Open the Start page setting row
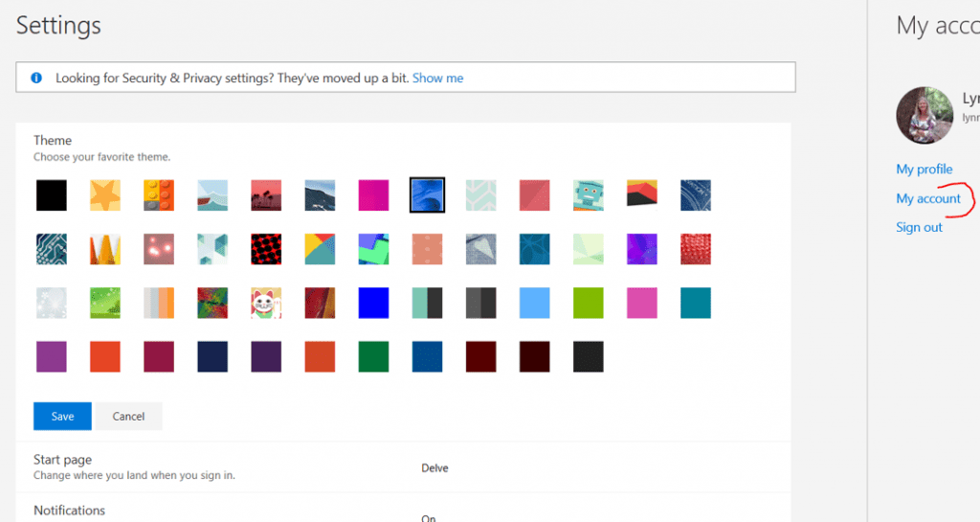Screen dimensions: 980x522 403,467
